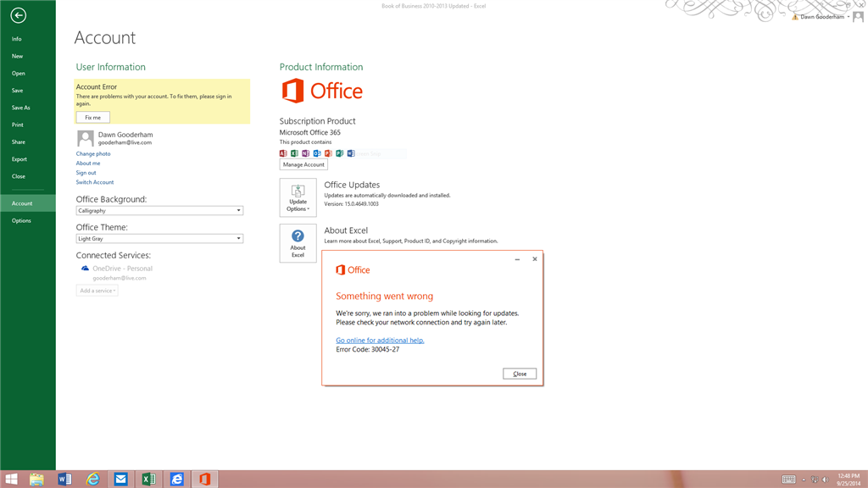The image size is (868, 488).
Task: Open the Office Theme dropdown showing Light Gray
Action: [159, 238]
